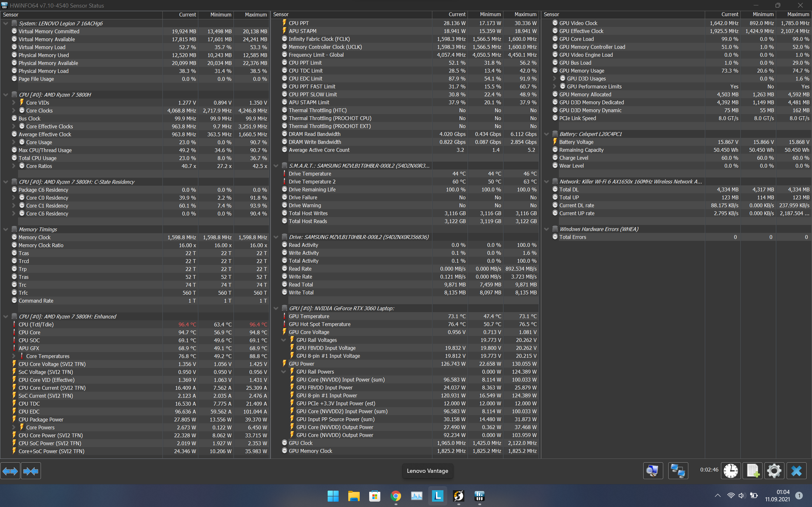Click the remote network computers icon
812x507 pixels.
pyautogui.click(x=678, y=471)
